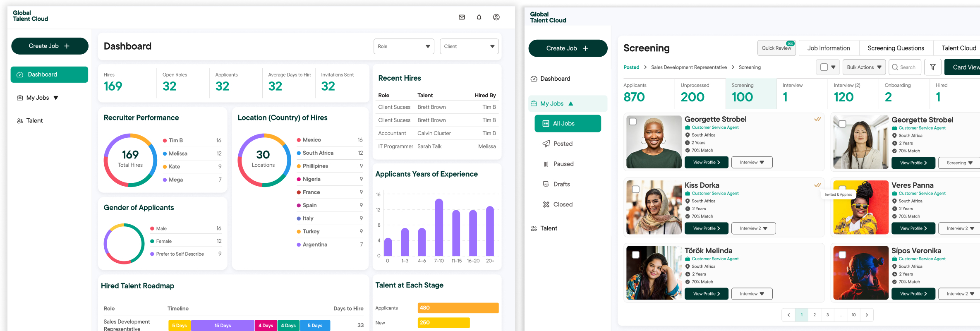The image size is (980, 331).
Task: Open Paused jobs in sidebar
Action: (563, 164)
